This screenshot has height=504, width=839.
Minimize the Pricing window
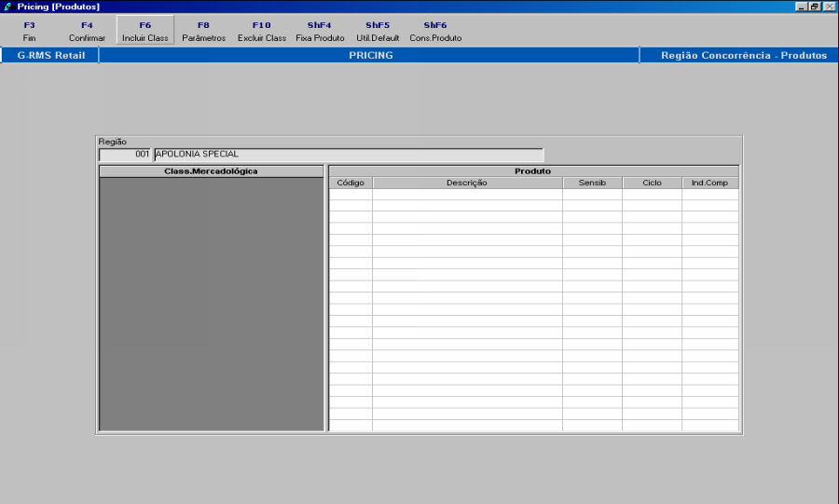click(x=801, y=7)
